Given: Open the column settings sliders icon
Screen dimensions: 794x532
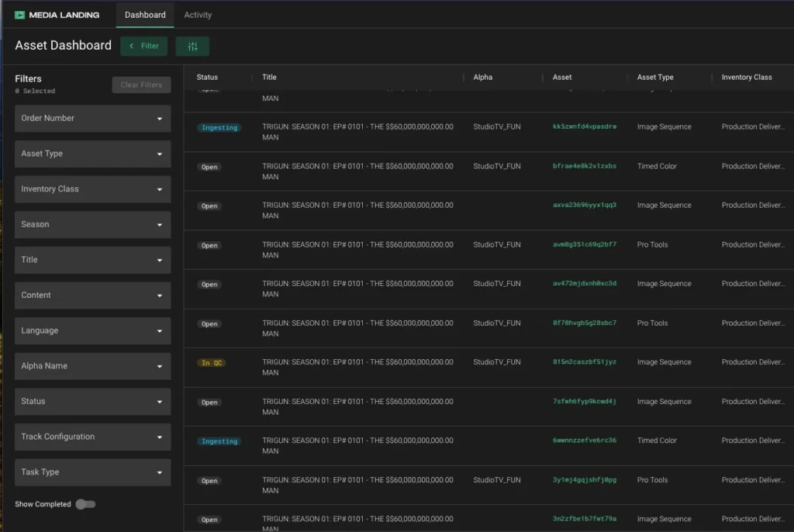Looking at the screenshot, I should pyautogui.click(x=192, y=47).
